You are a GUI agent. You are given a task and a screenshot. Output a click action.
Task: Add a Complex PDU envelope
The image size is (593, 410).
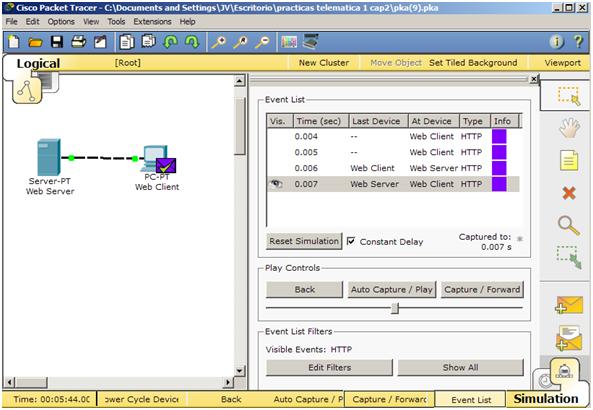569,338
